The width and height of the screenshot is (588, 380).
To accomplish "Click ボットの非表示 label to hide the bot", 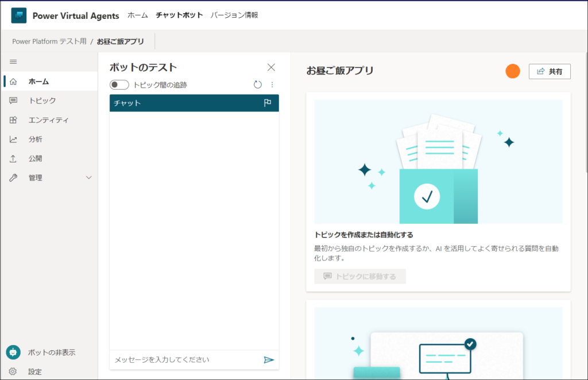I will point(52,352).
